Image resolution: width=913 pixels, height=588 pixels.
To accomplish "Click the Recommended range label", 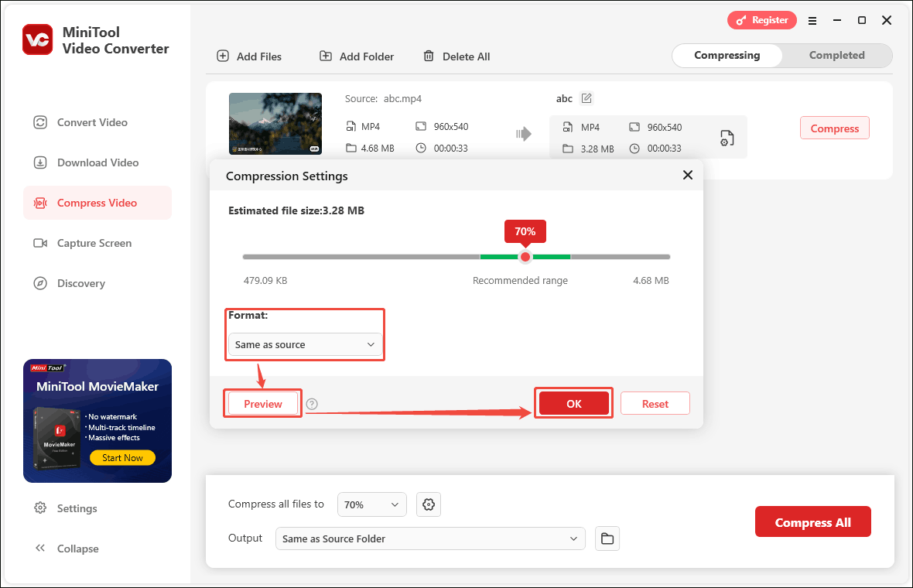I will click(520, 281).
